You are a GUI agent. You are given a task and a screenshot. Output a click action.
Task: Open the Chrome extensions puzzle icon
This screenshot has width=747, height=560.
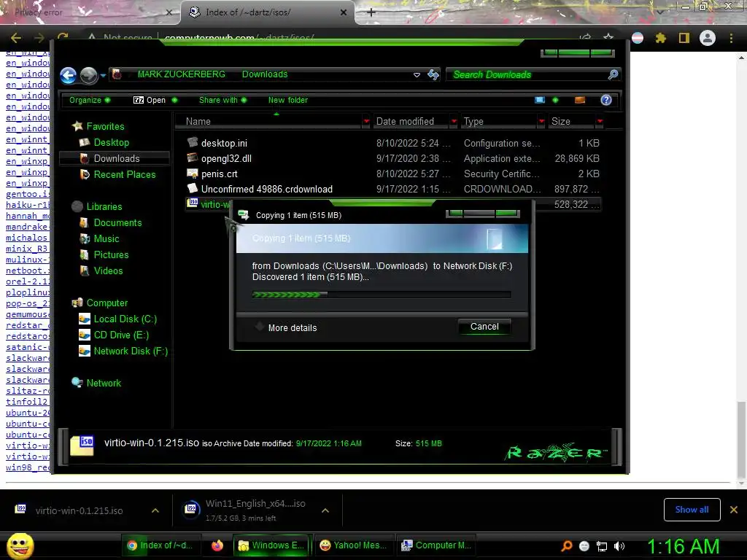(661, 38)
